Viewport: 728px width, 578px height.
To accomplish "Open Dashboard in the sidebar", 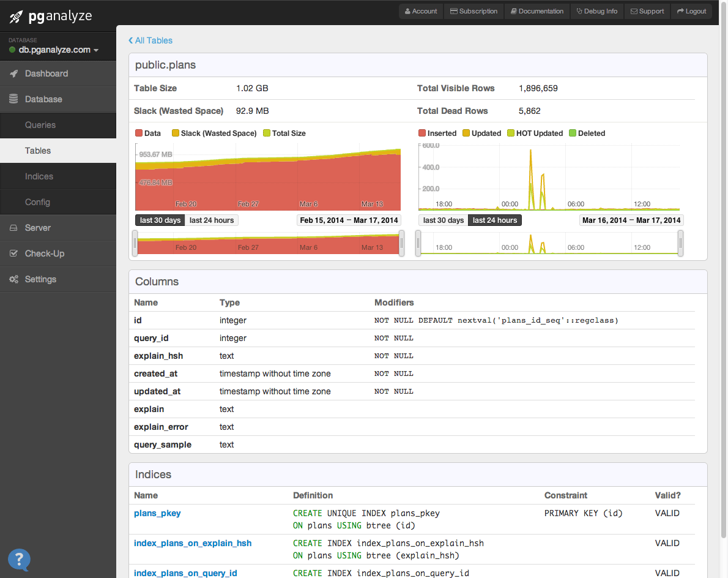I will pos(58,73).
